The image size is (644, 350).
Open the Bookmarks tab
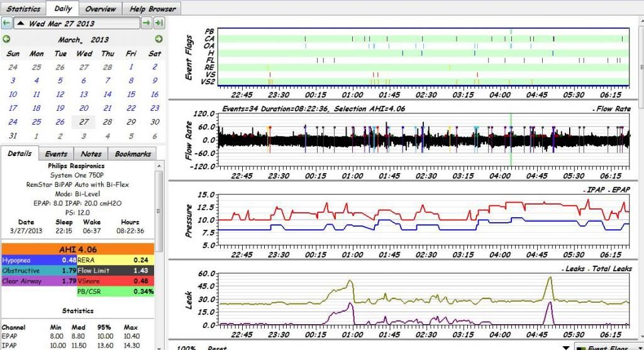click(133, 154)
